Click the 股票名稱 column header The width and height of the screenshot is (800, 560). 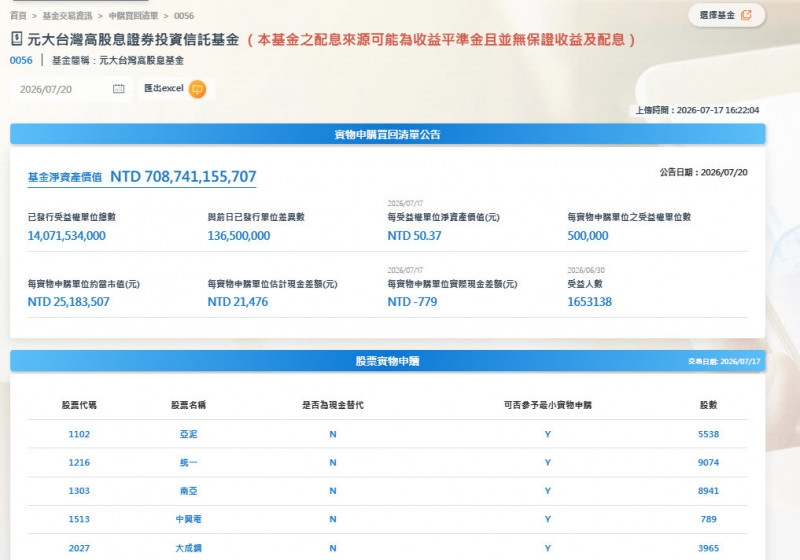pyautogui.click(x=188, y=405)
